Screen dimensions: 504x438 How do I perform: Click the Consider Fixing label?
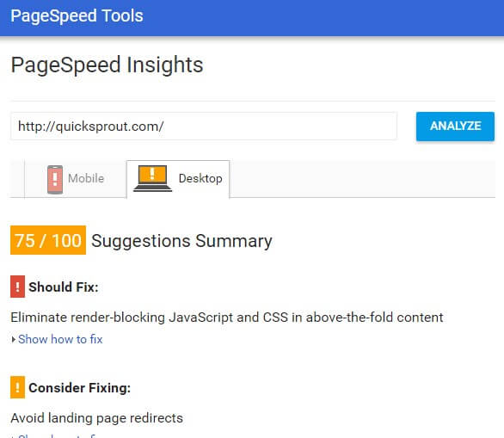(x=80, y=388)
